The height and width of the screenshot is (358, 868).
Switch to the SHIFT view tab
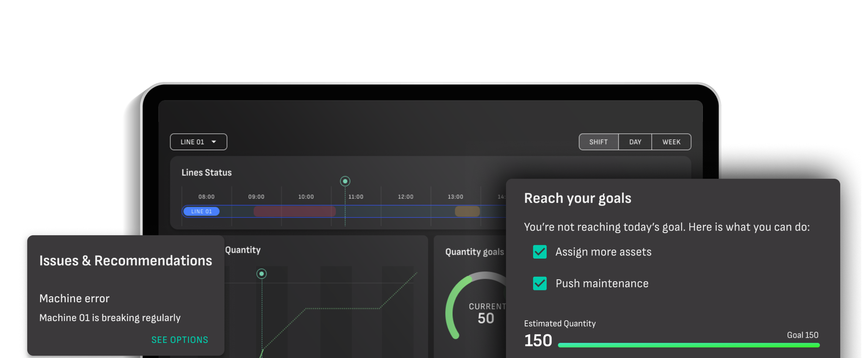click(598, 142)
